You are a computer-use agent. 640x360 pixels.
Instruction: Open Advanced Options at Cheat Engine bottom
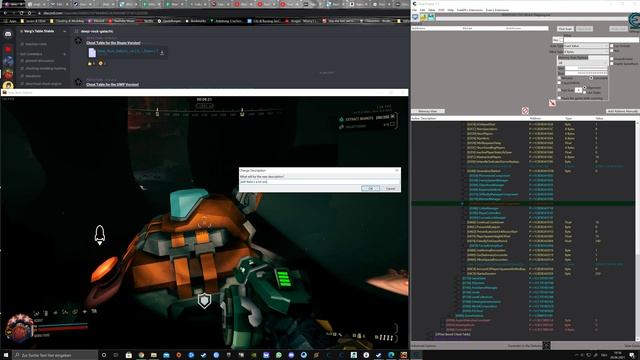pyautogui.click(x=424, y=346)
